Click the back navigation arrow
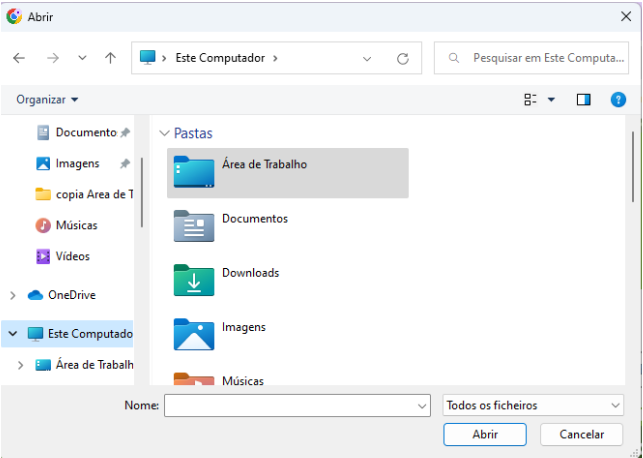643x458 pixels. click(x=19, y=58)
